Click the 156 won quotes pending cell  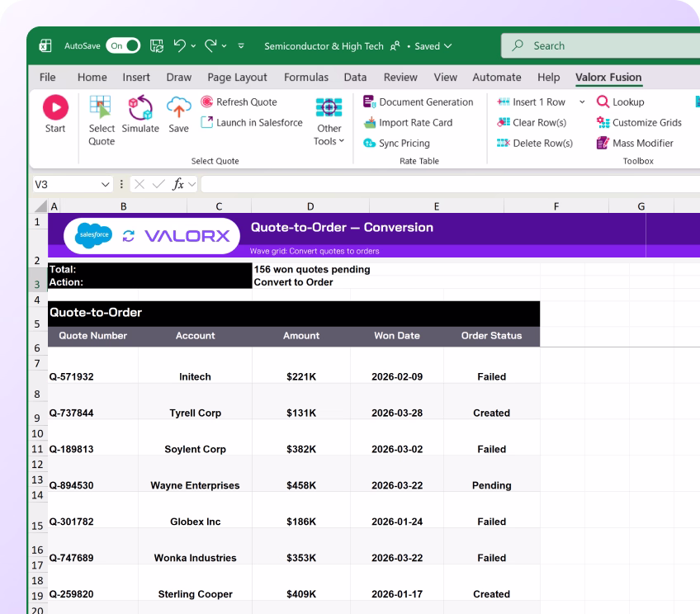coord(311,269)
